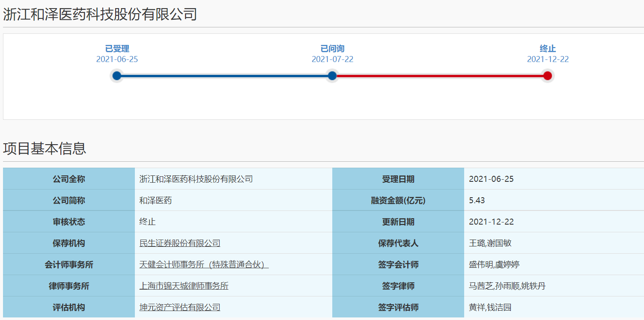Click the 评估机构 header cell
Image resolution: width=644 pixels, height=320 pixels.
point(69,307)
